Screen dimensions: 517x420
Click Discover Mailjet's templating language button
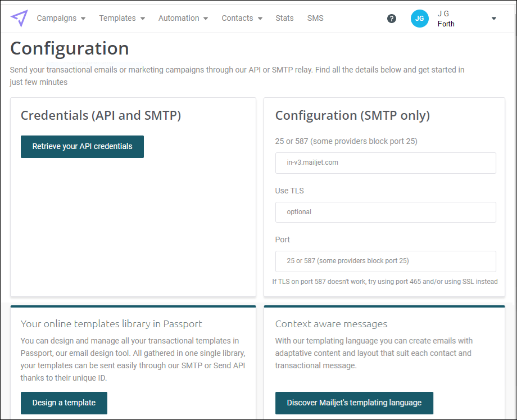tap(354, 403)
